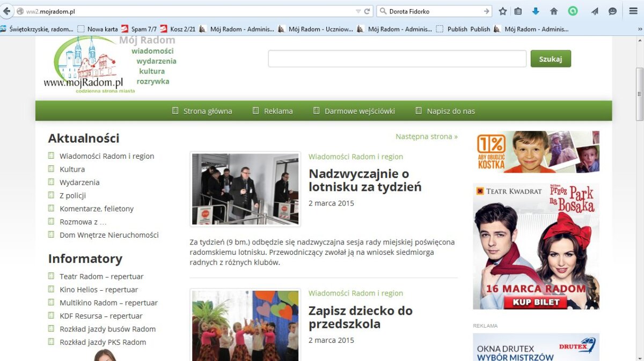Click the category label above the kindergarten headline
644x361 pixels.
click(356, 293)
